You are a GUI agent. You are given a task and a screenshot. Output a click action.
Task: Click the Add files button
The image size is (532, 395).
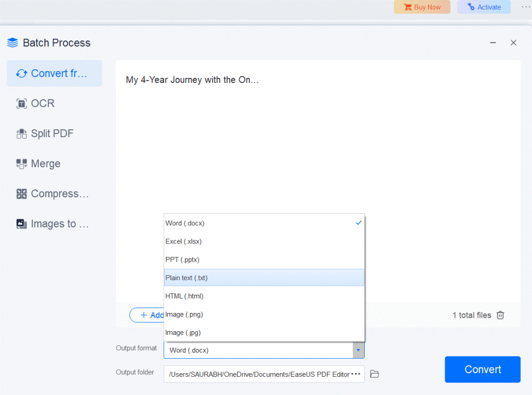tap(147, 315)
